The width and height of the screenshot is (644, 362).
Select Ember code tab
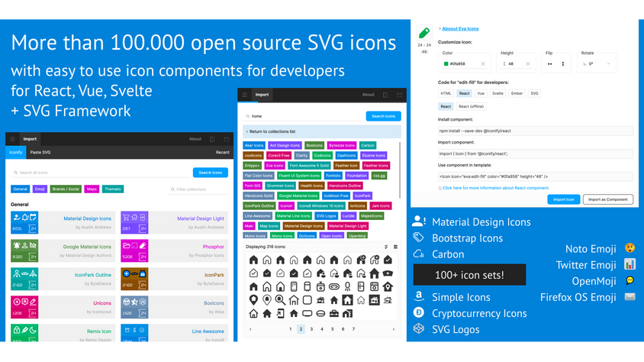click(517, 93)
